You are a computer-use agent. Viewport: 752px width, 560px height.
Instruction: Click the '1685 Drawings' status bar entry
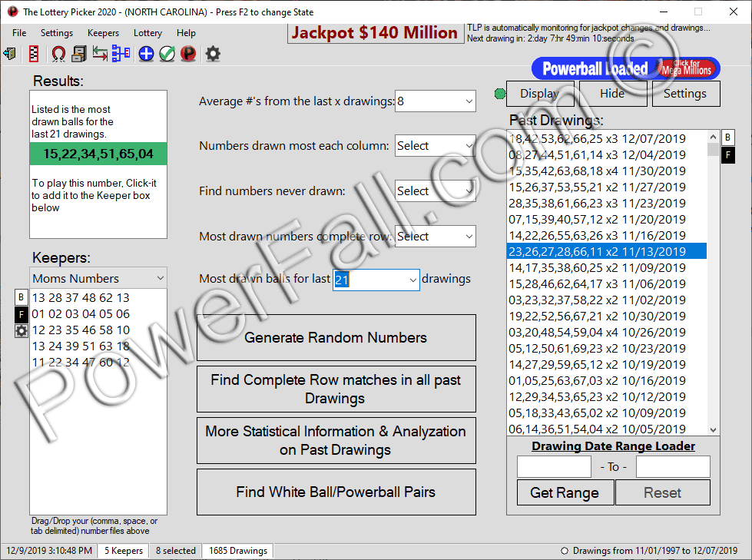pos(238,551)
